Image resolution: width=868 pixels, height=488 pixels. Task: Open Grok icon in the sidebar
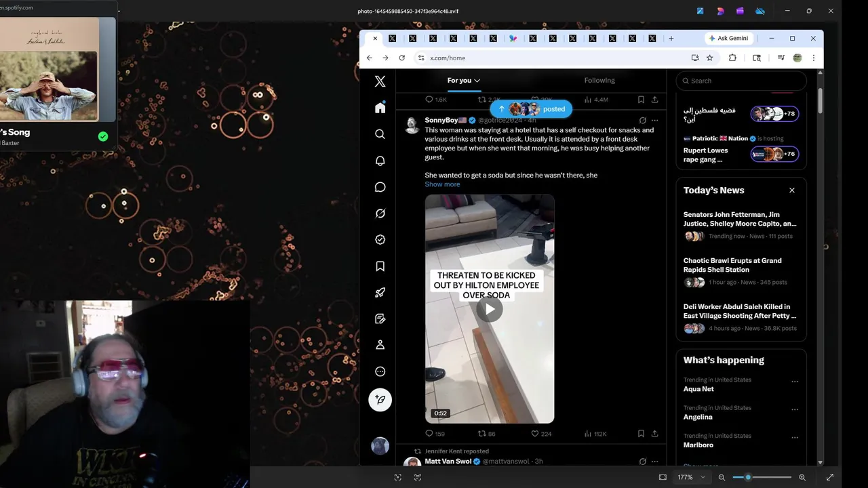pos(380,213)
